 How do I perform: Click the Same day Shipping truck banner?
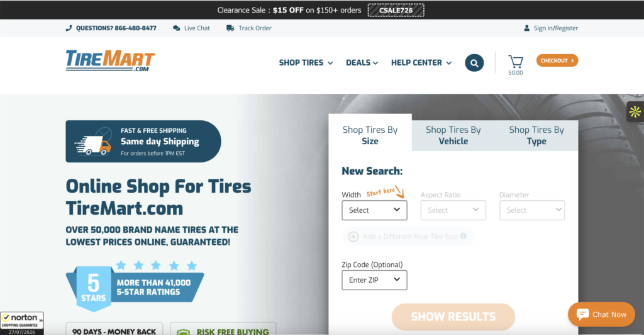pos(143,142)
